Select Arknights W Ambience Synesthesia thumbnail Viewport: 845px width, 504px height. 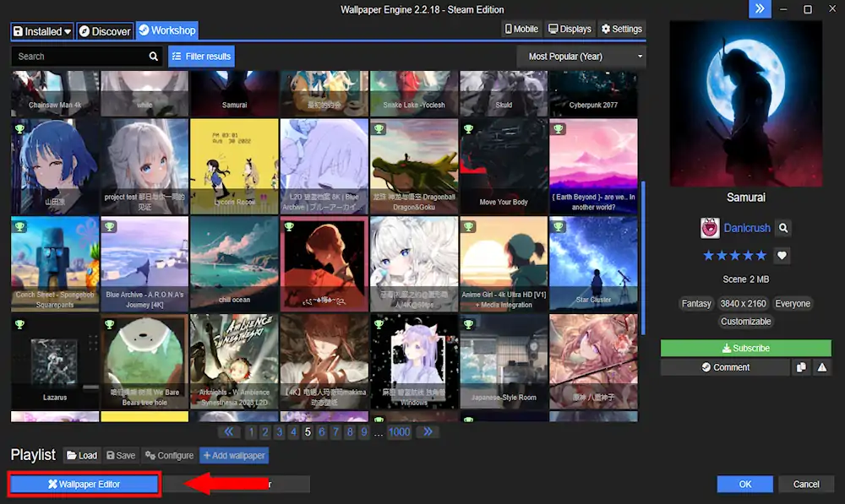234,361
